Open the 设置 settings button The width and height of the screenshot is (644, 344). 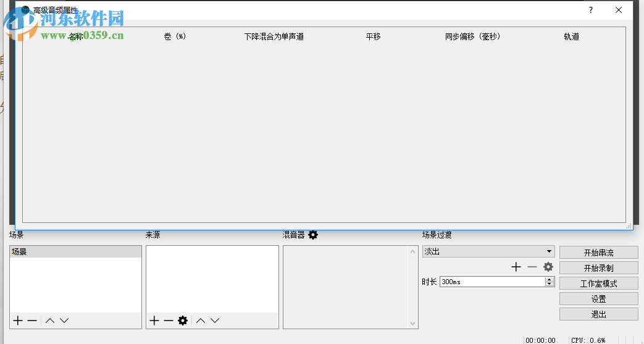click(x=599, y=299)
